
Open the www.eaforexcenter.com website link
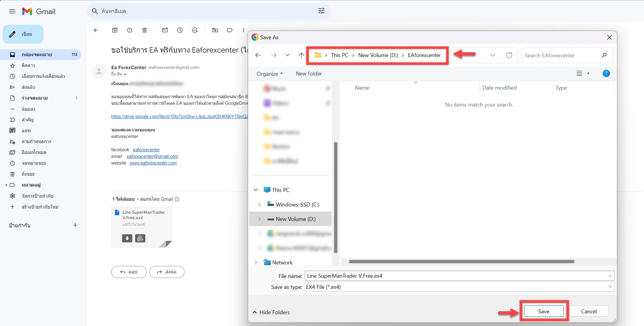point(153,163)
